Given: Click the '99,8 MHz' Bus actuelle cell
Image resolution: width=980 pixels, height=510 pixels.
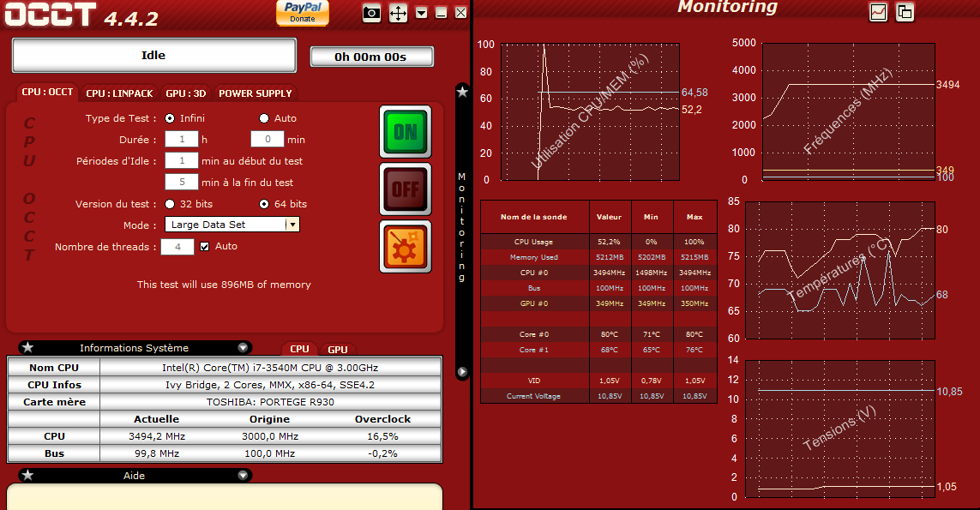Looking at the screenshot, I should click(x=157, y=453).
